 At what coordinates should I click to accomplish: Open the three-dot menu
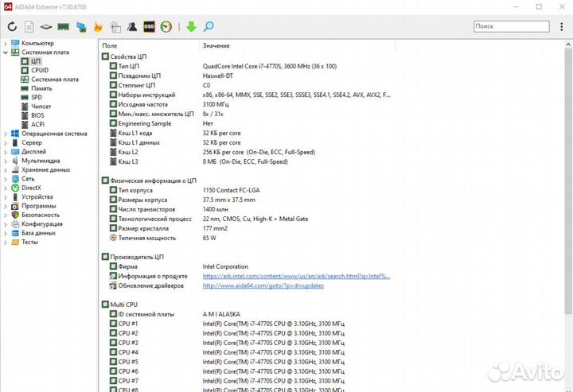pos(562,26)
